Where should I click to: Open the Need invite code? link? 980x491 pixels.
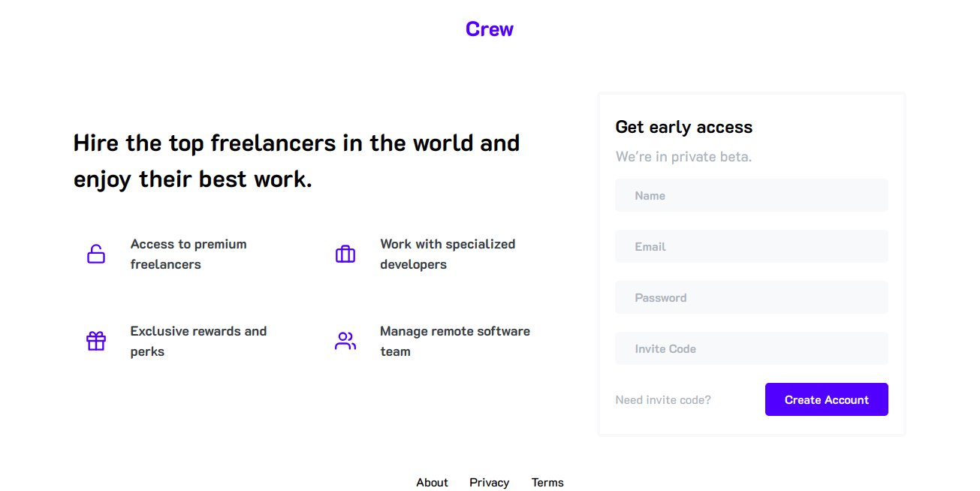(x=663, y=400)
